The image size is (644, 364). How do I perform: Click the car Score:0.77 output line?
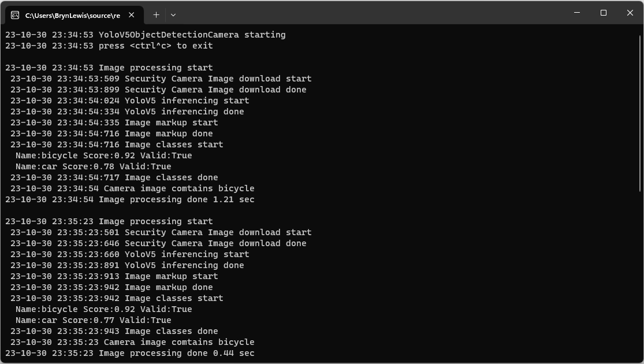93,320
